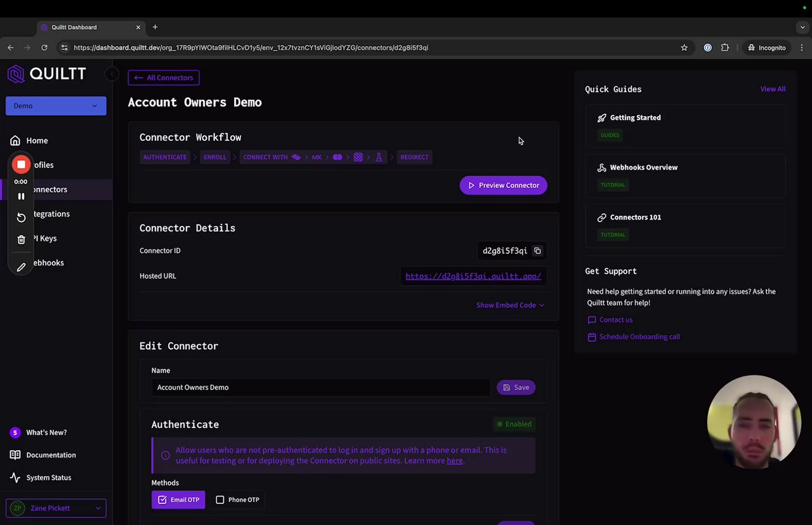Expand Show Embed Code section
The width and height of the screenshot is (812, 525).
pos(510,305)
